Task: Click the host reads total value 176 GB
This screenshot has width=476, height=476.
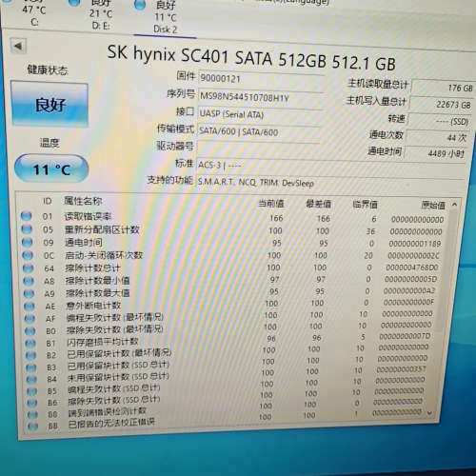Action: pos(443,88)
